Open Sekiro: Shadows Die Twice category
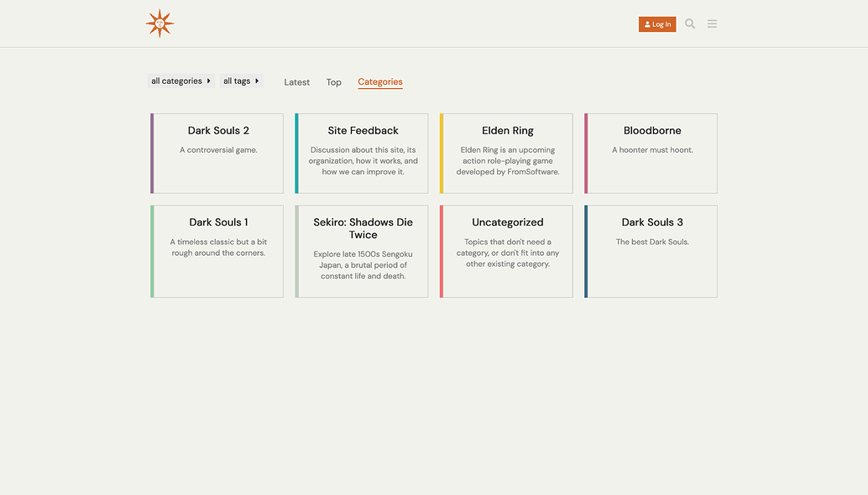This screenshot has height=495, width=868. click(363, 228)
